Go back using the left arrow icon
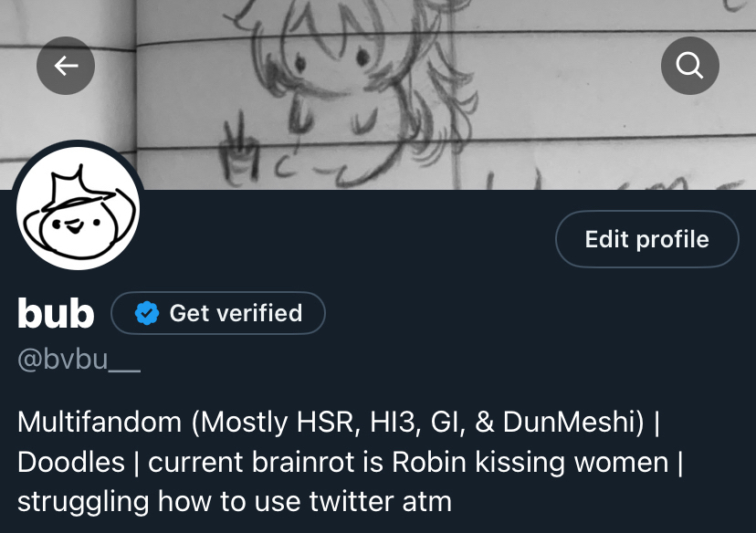Image resolution: width=756 pixels, height=533 pixels. [x=66, y=66]
